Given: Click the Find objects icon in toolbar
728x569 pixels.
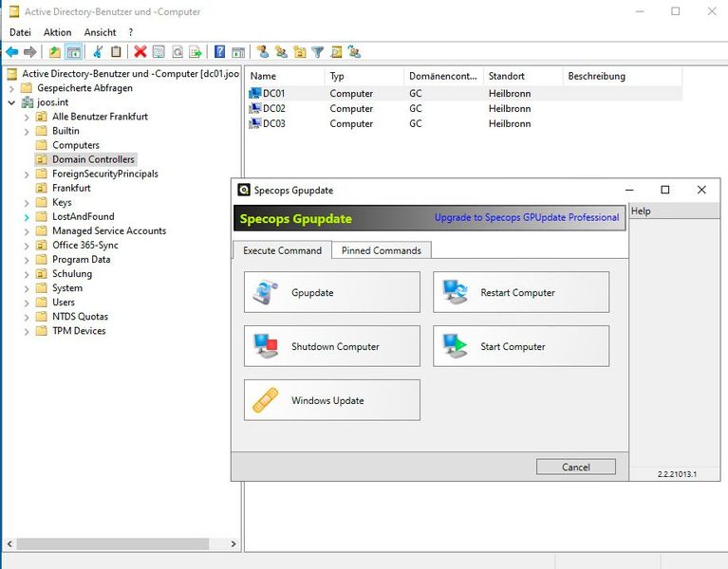Looking at the screenshot, I should pyautogui.click(x=337, y=52).
